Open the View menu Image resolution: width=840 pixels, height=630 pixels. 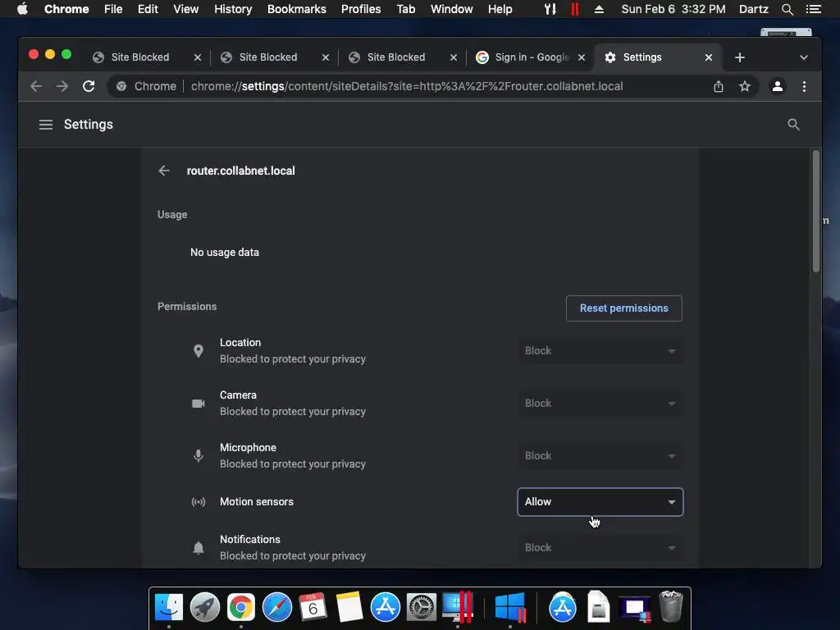(186, 9)
